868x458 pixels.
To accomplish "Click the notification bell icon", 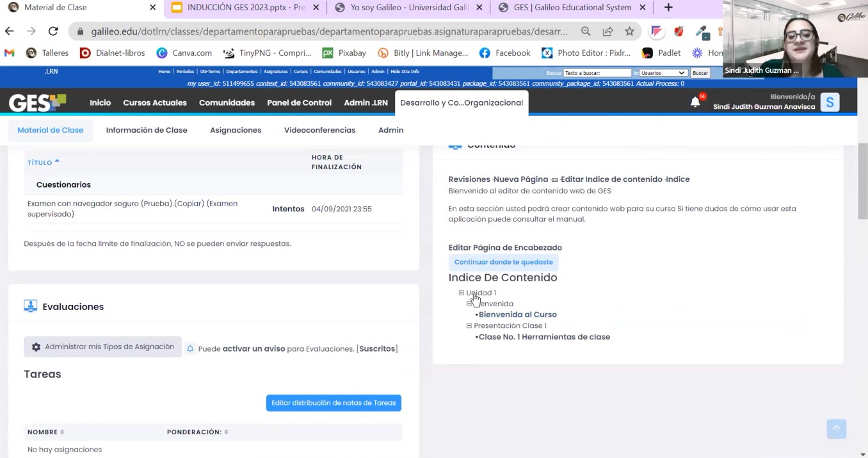I will (695, 102).
